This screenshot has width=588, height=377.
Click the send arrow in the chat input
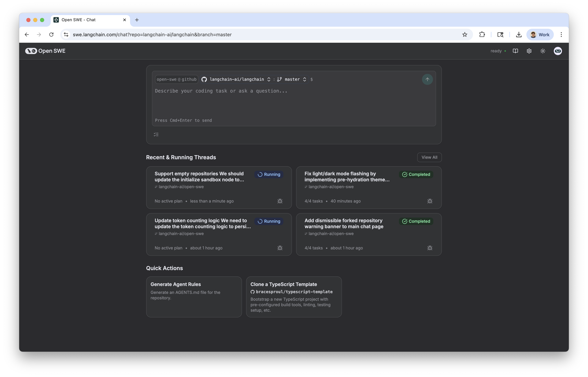click(x=427, y=79)
